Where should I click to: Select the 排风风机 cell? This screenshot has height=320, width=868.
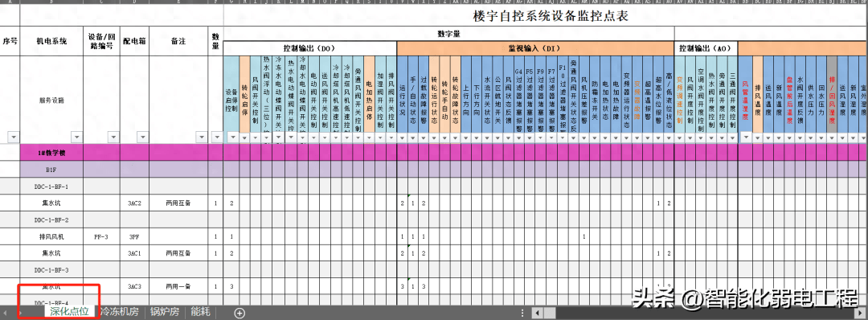click(51, 236)
